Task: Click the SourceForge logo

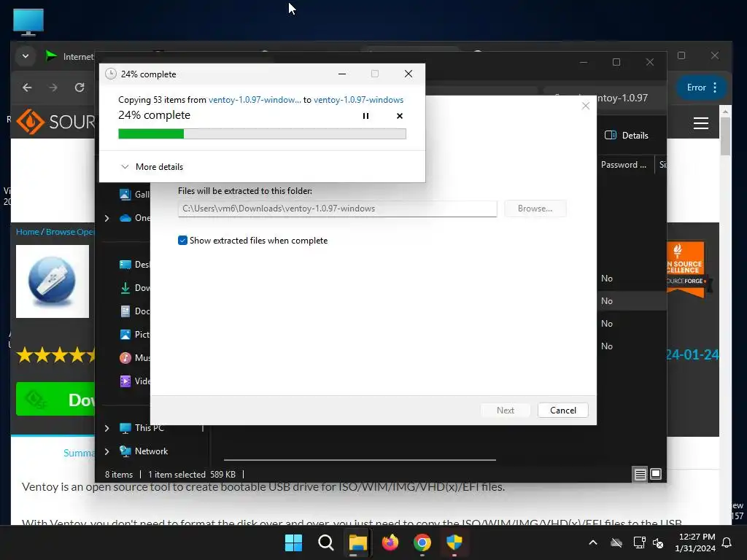Action: [55, 122]
